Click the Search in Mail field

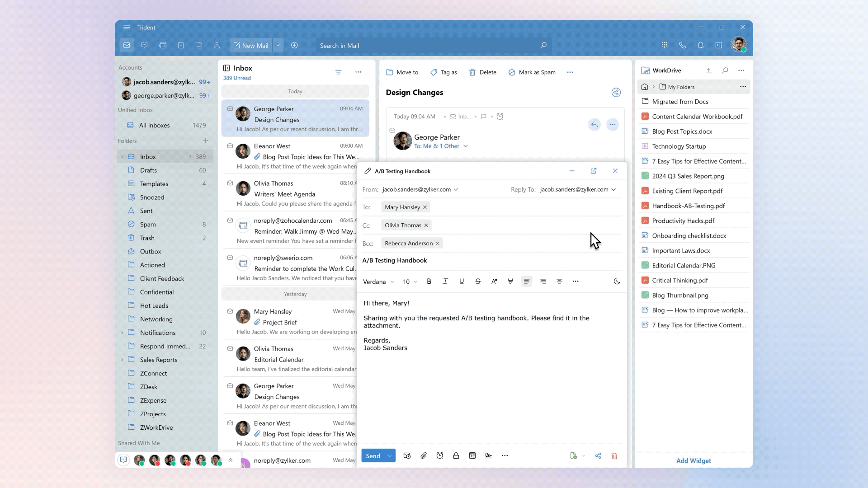427,46
